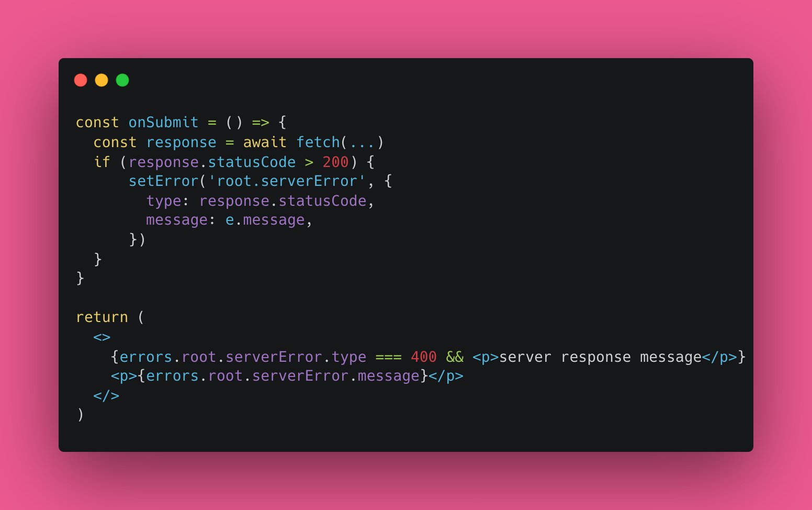Click the && operator
Viewport: 812px width, 510px height.
pyautogui.click(x=455, y=357)
